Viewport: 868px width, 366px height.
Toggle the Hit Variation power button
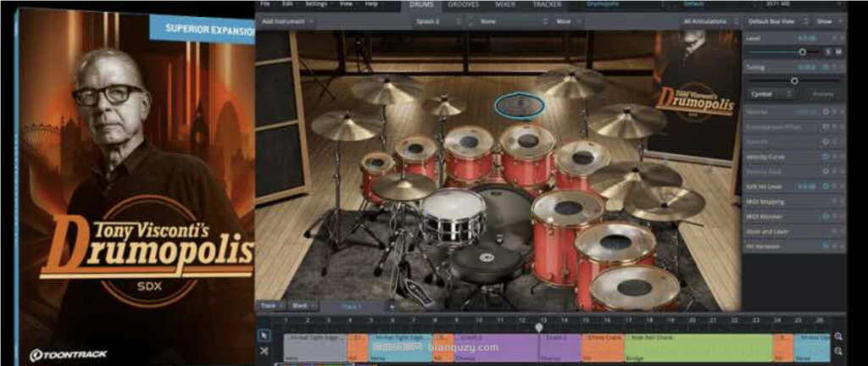coord(826,246)
